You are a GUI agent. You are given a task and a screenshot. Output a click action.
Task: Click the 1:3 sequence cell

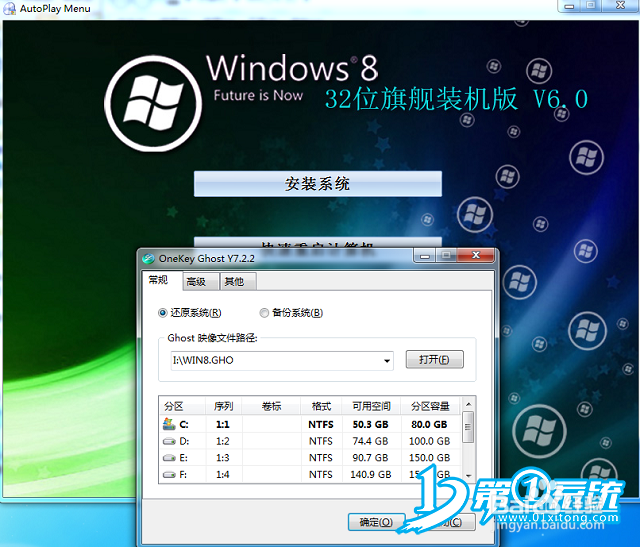[x=223, y=458]
